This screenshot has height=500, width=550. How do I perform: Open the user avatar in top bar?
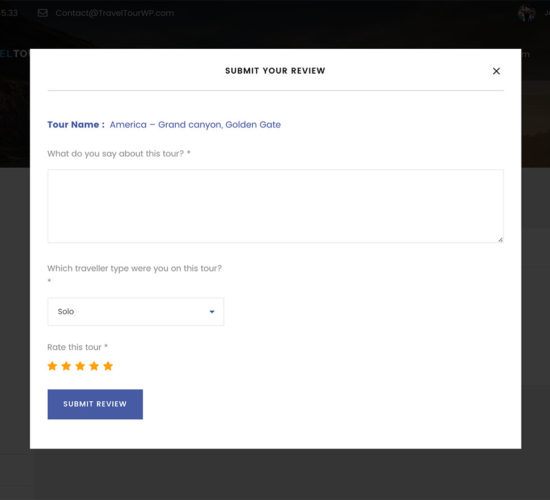(526, 13)
